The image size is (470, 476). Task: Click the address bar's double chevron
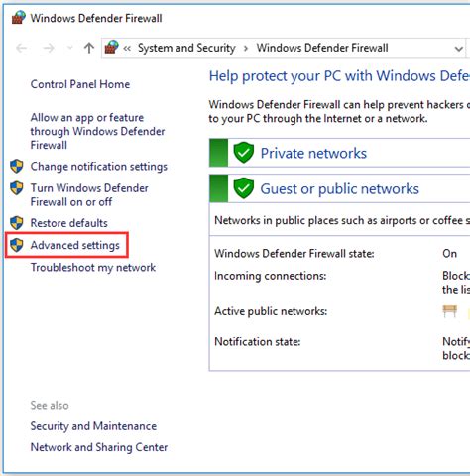click(127, 49)
